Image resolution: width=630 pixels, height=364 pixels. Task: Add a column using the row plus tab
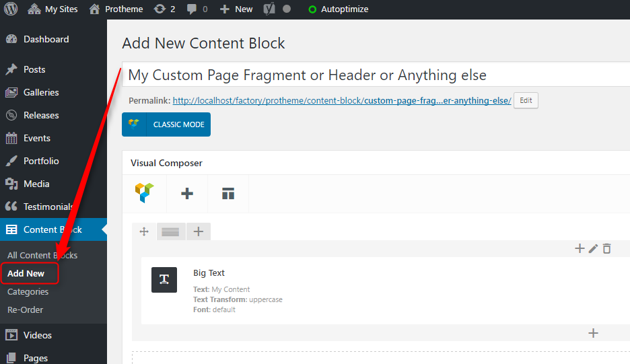199,231
